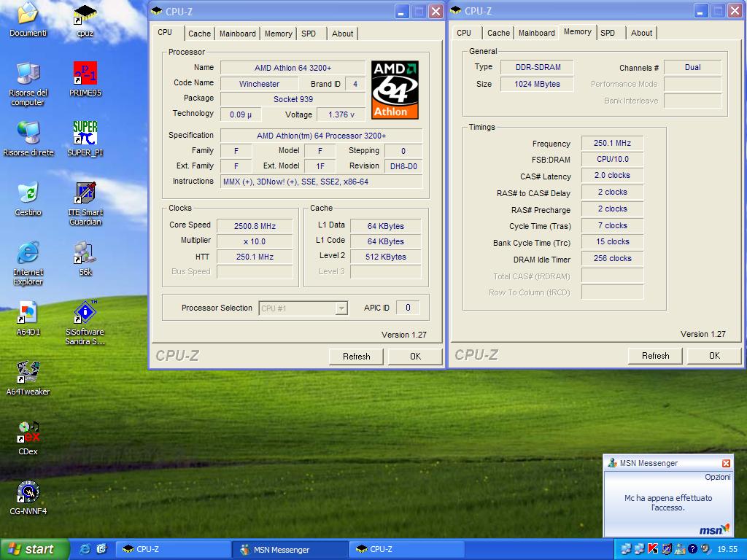Click the Level 2 cache value '512 KBytes'
The image size is (747, 560).
point(385,257)
